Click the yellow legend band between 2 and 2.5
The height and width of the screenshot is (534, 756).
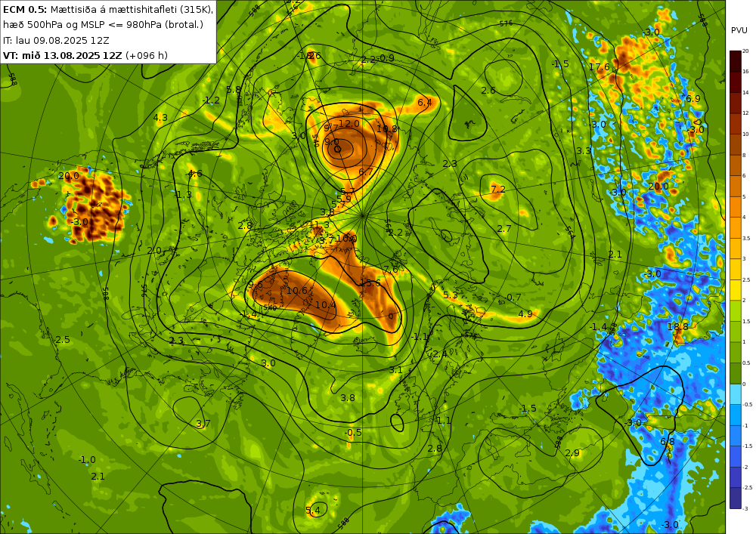tap(736, 290)
